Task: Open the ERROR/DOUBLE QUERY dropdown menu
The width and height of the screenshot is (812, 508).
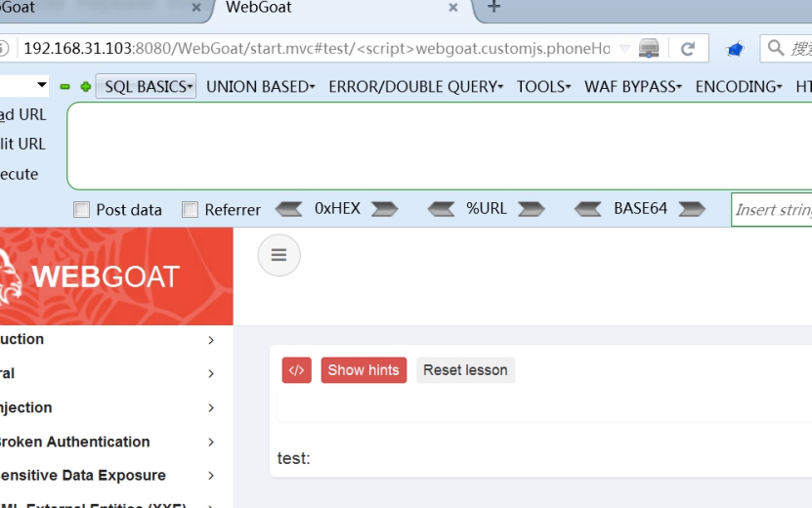Action: click(x=416, y=87)
